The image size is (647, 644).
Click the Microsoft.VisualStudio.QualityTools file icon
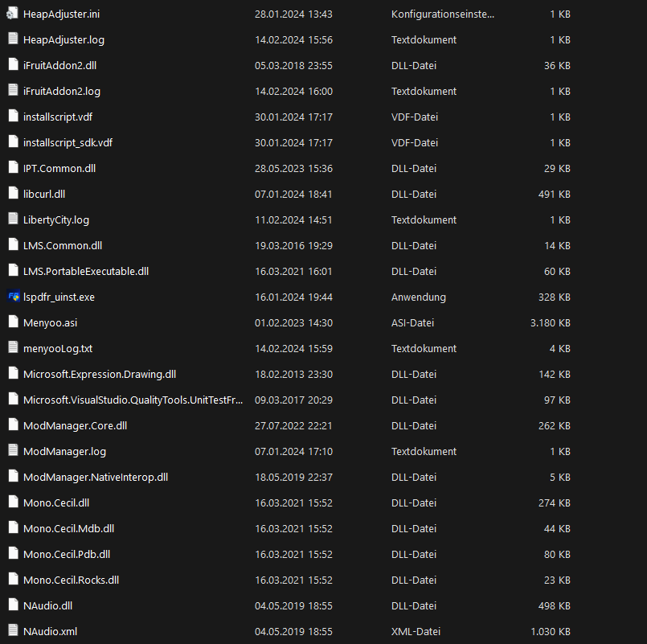coord(13,400)
